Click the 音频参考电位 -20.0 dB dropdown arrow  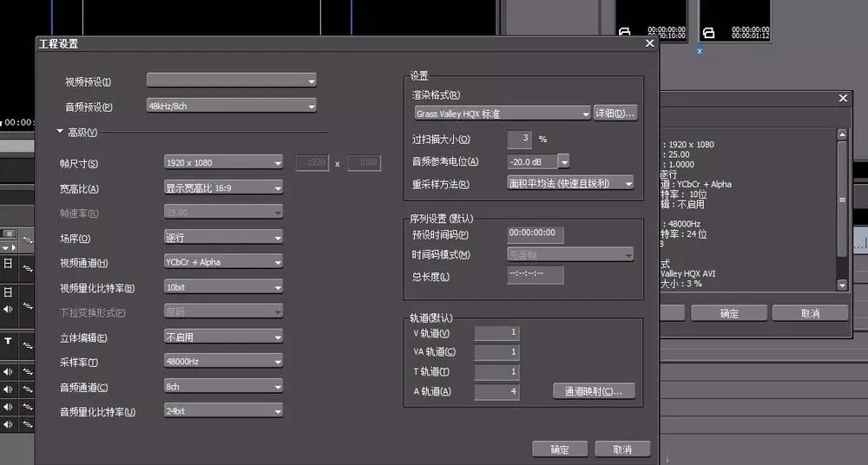pos(564,161)
